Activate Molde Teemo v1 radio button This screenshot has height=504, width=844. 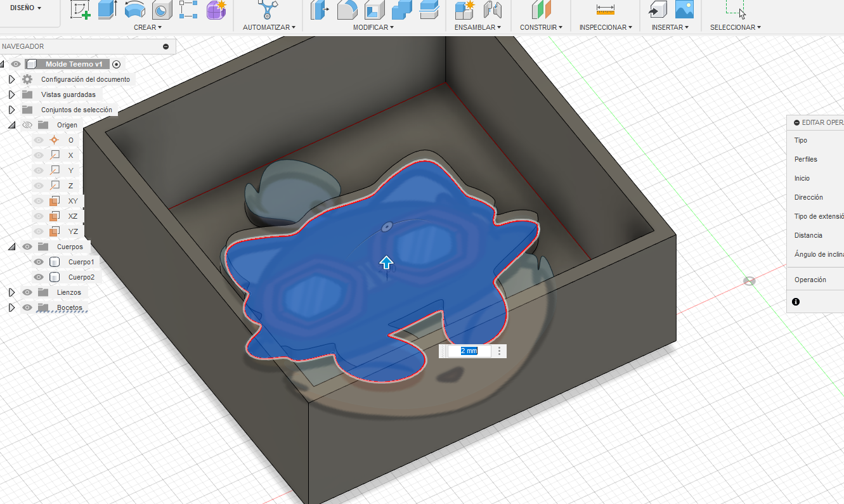[x=116, y=64]
